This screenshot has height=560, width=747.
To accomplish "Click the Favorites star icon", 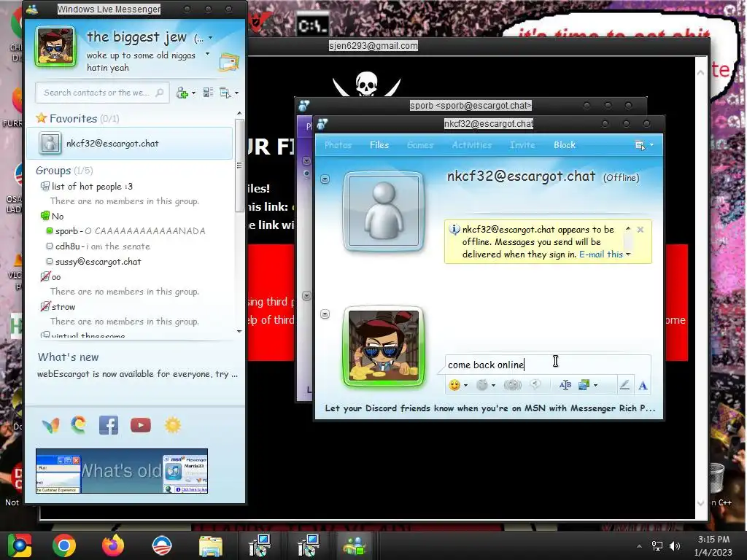I will 42,117.
